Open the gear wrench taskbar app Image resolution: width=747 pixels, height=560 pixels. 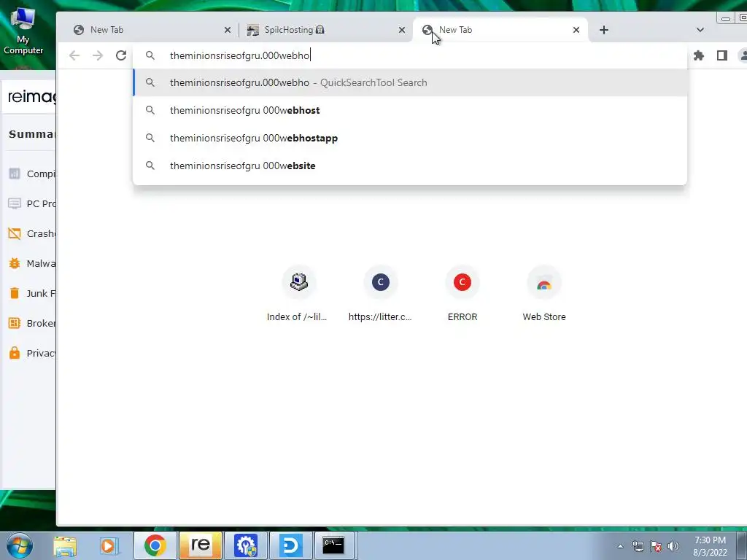tap(245, 545)
